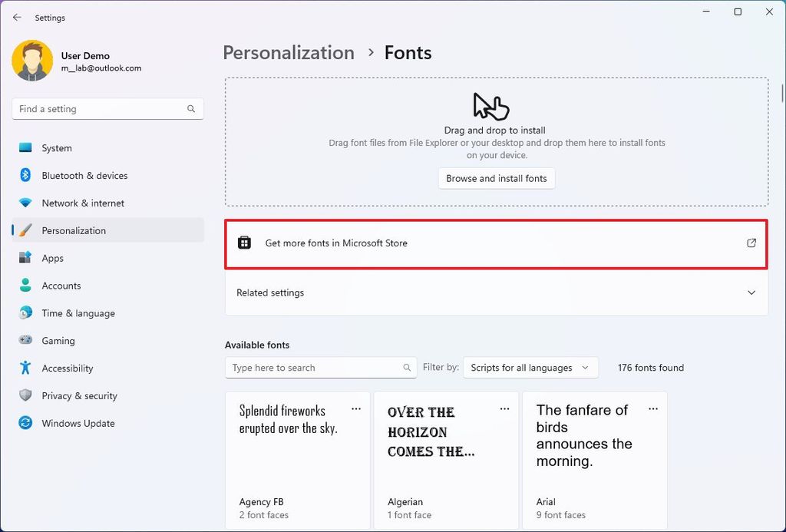786x532 pixels.
Task: Click the Browse and install fonts button
Action: pos(496,178)
